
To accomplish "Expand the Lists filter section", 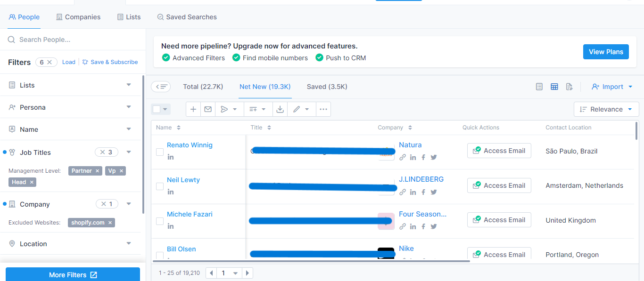I will point(129,85).
